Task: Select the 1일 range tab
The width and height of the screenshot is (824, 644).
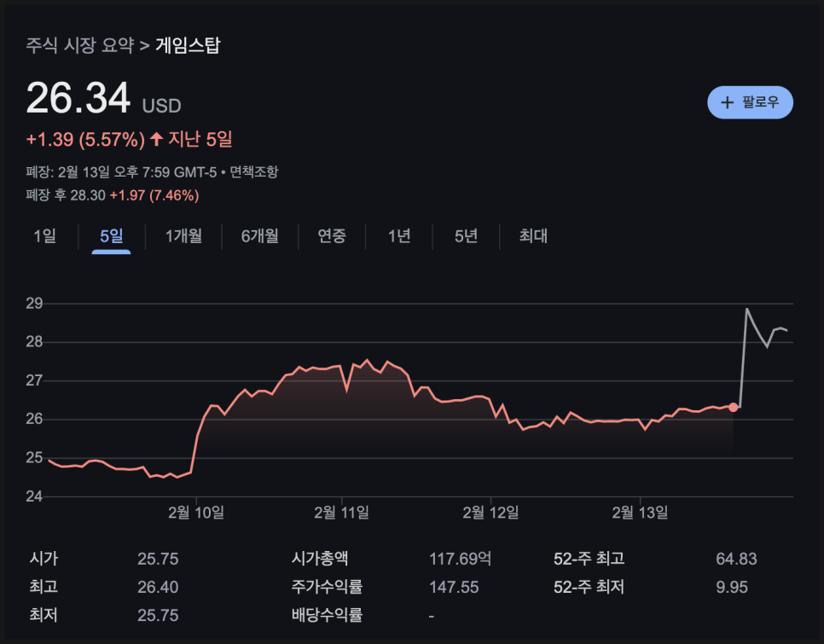Action: point(44,236)
